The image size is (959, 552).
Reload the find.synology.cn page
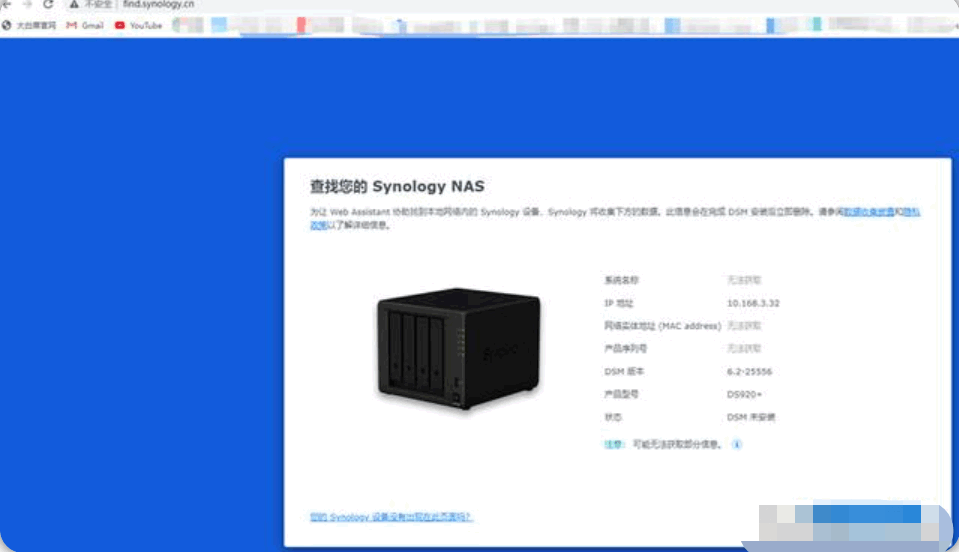coord(48,4)
